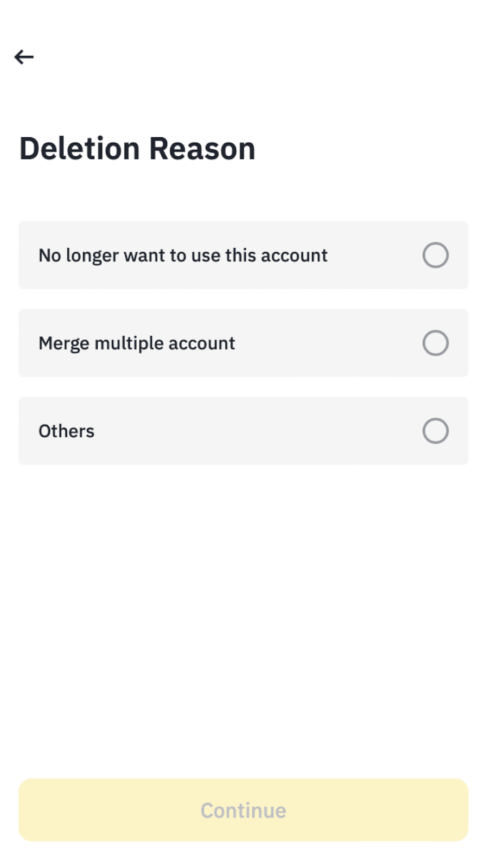This screenshot has width=485, height=868.
Task: Choose the third deletion reason option card
Action: pos(243,431)
